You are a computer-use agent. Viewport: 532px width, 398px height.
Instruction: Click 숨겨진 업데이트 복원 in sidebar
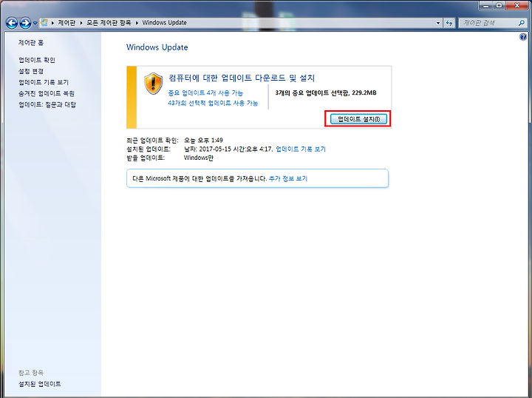pyautogui.click(x=47, y=93)
